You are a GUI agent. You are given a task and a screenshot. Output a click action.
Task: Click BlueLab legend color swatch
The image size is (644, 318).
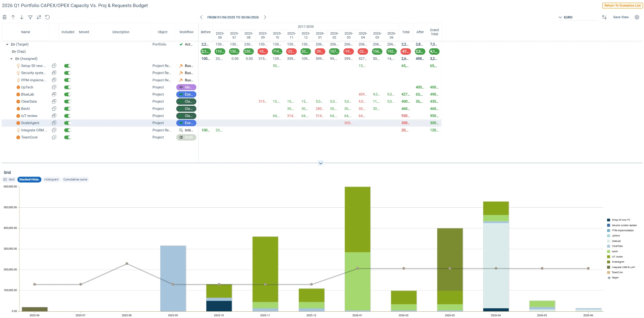(608, 241)
